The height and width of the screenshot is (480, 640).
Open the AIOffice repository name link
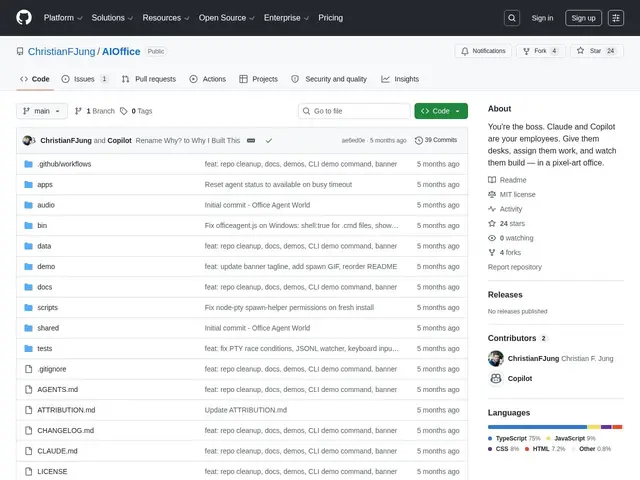[x=121, y=51]
